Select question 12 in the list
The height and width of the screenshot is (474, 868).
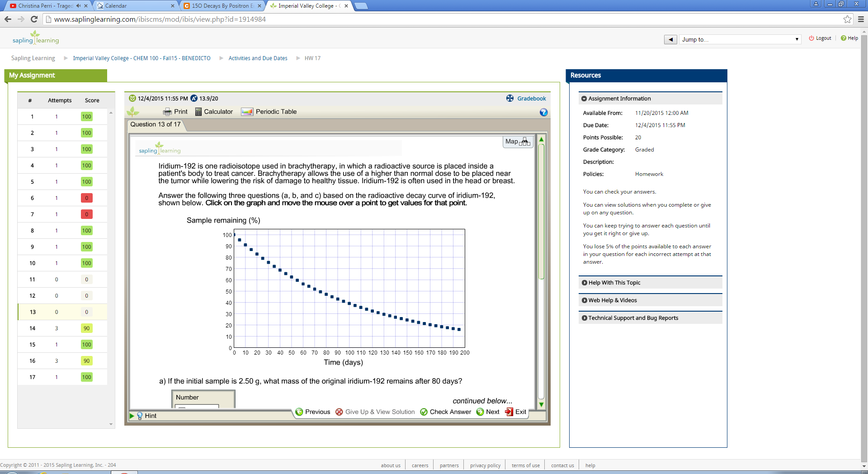pos(62,296)
